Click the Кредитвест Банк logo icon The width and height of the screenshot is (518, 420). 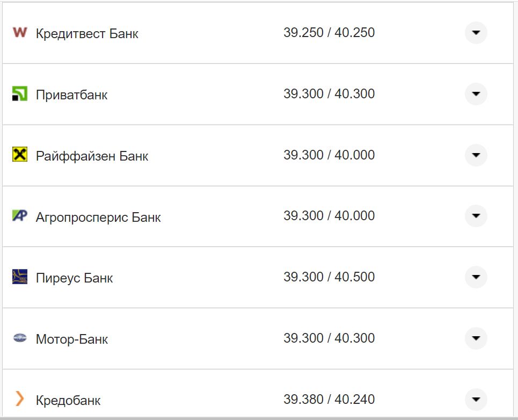(19, 33)
